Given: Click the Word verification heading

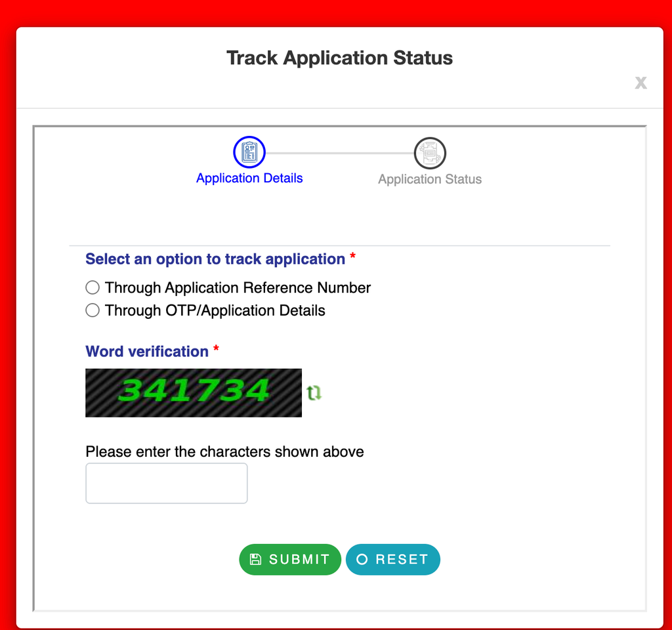Looking at the screenshot, I should 147,352.
